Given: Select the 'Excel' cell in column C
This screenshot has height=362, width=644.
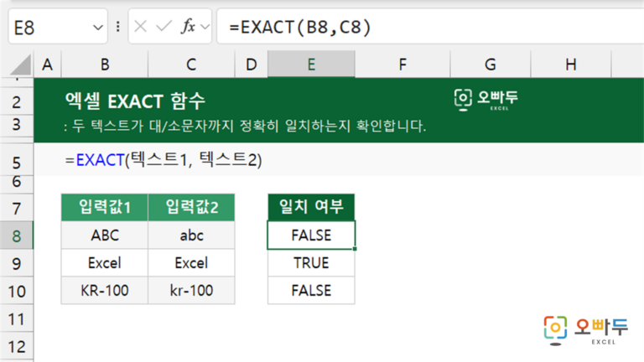Looking at the screenshot, I should [x=191, y=262].
